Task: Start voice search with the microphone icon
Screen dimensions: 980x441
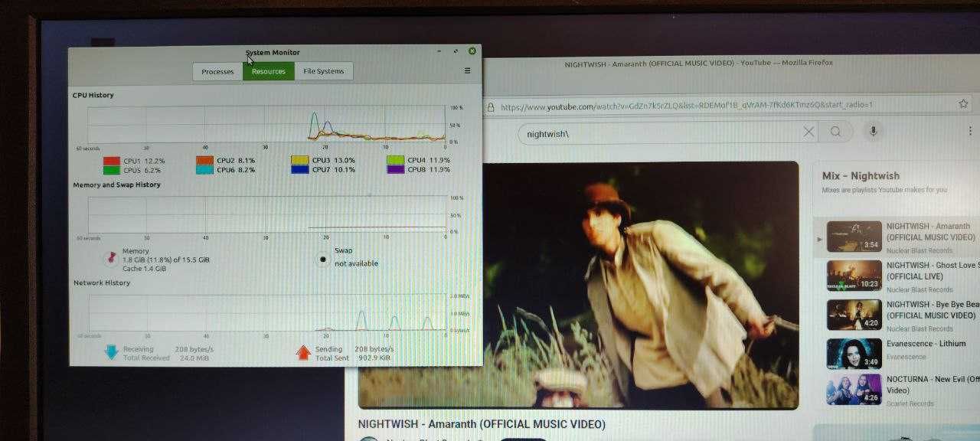Action: pyautogui.click(x=872, y=132)
